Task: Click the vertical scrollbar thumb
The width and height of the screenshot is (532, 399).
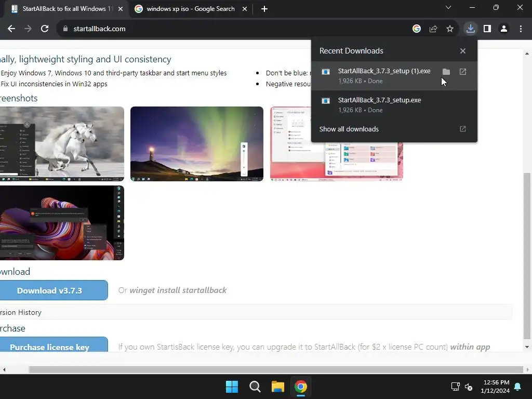Action: coord(527,256)
